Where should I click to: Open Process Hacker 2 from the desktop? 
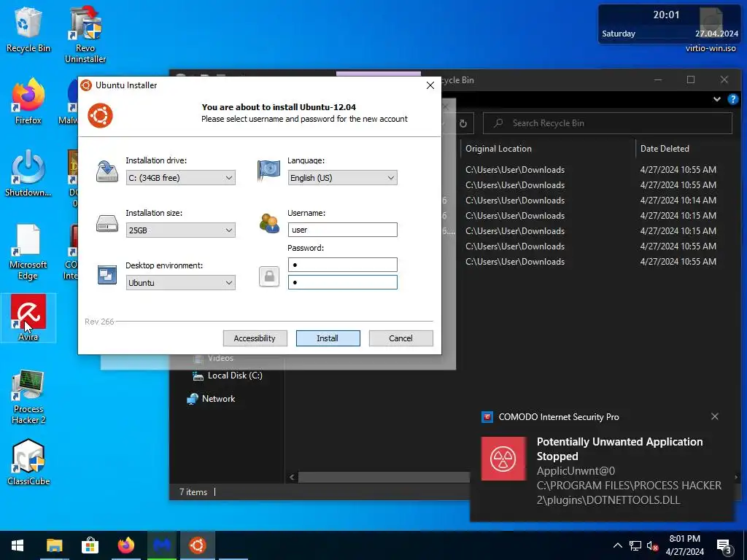pos(28,397)
